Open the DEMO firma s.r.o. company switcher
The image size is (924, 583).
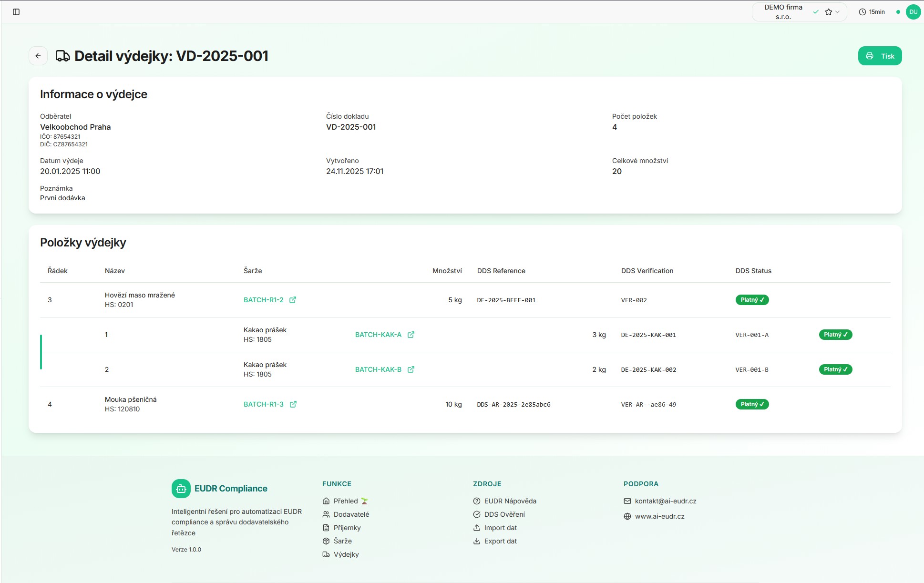coord(783,12)
